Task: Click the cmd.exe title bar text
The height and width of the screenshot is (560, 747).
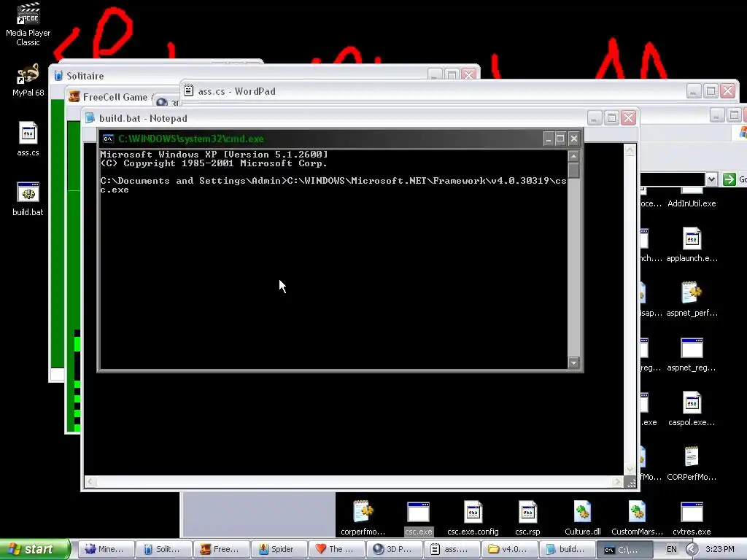Action: pos(191,139)
